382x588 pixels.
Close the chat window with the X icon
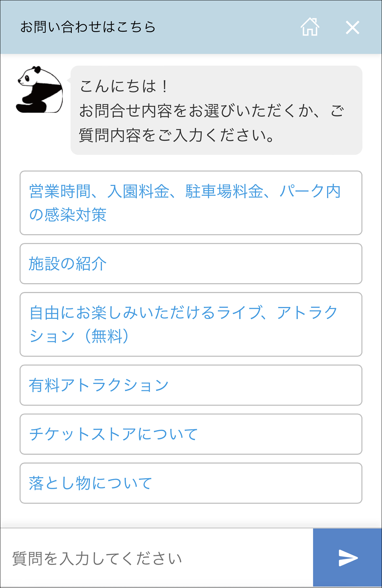pyautogui.click(x=353, y=28)
